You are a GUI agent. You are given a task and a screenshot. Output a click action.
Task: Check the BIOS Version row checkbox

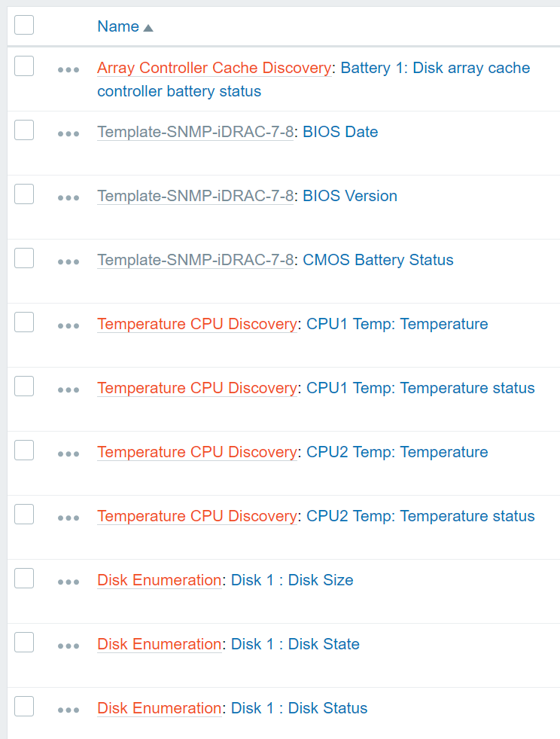click(24, 194)
